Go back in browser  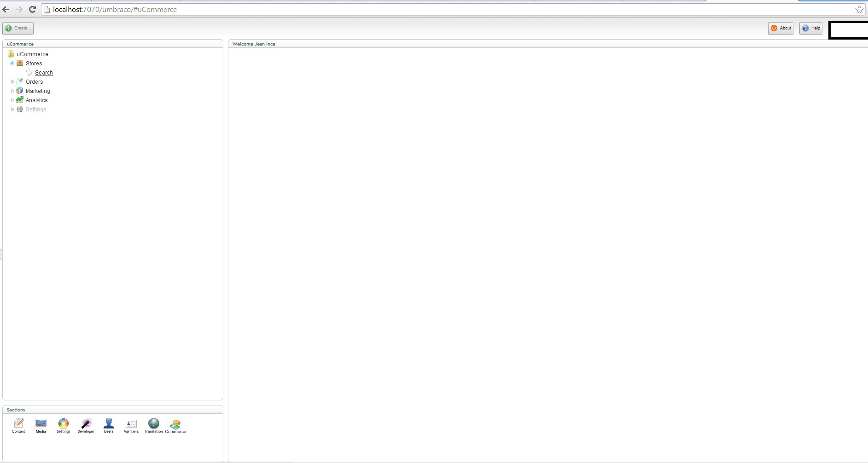(6, 9)
